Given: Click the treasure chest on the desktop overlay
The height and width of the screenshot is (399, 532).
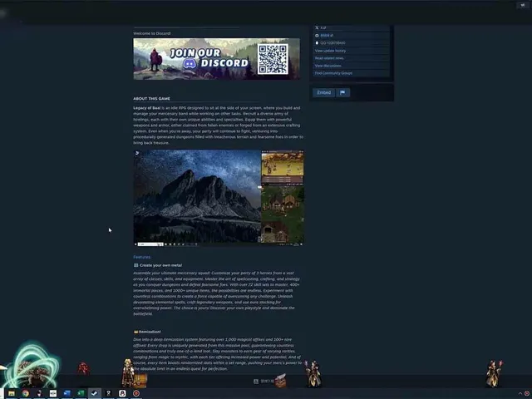Looking at the screenshot, I should pyautogui.click(x=140, y=380).
